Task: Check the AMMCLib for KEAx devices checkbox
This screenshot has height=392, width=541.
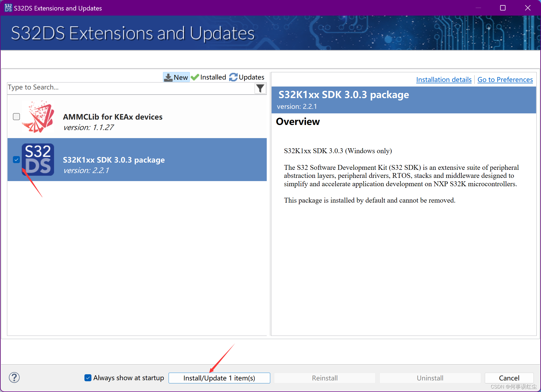Action: coord(16,117)
